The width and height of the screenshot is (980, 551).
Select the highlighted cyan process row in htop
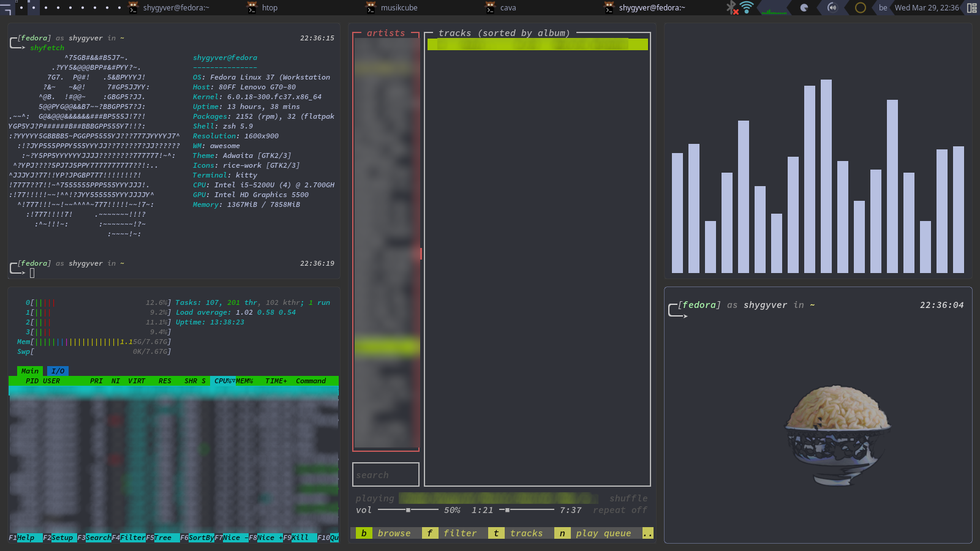click(x=173, y=391)
